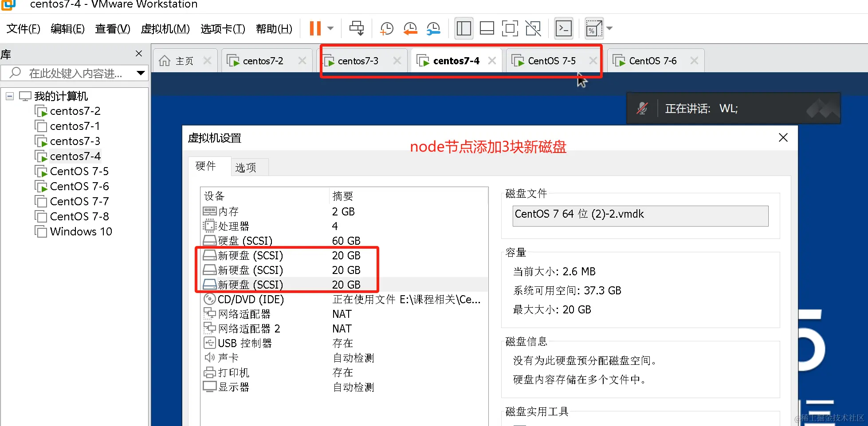Select the 声卡 sound card row
Image resolution: width=868 pixels, height=426 pixels.
point(344,358)
